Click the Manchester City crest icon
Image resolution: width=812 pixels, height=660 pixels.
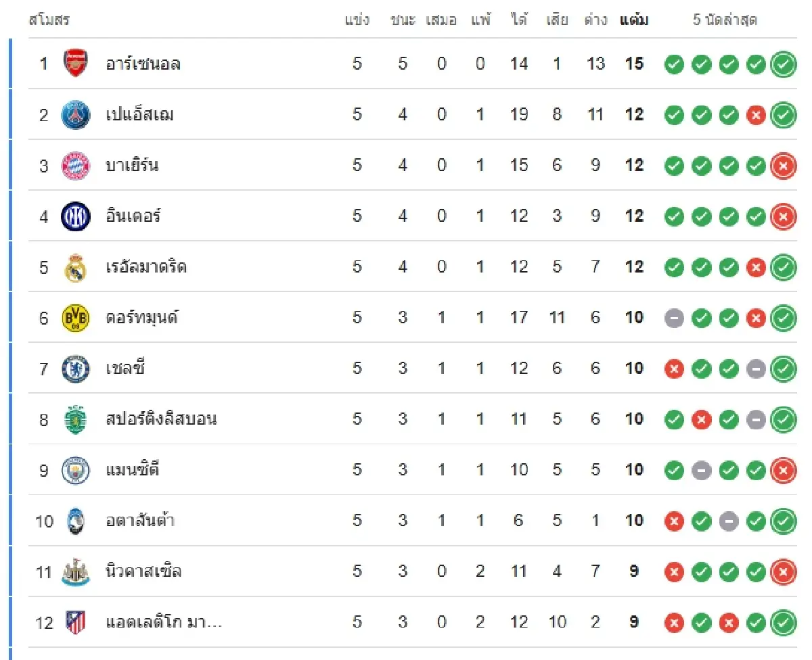point(75,470)
